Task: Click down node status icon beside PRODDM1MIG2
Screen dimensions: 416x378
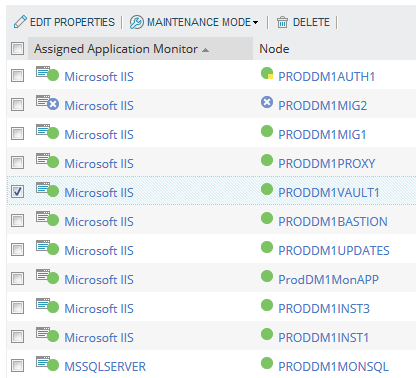Action: coord(267,102)
